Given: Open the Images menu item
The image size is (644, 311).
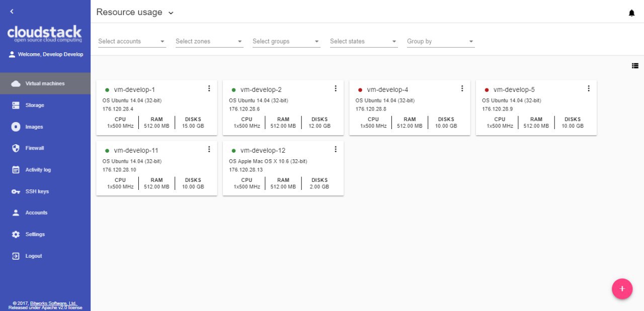Looking at the screenshot, I should 34,127.
